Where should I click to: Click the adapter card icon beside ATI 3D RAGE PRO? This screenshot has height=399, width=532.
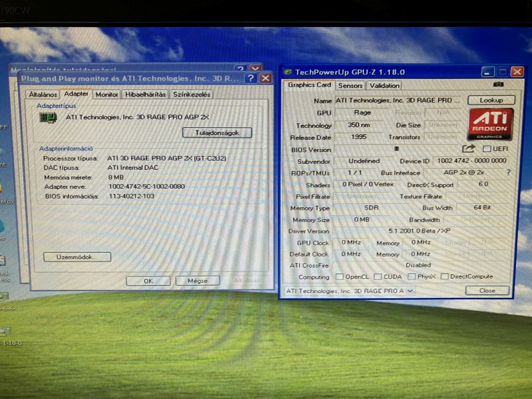[48, 117]
